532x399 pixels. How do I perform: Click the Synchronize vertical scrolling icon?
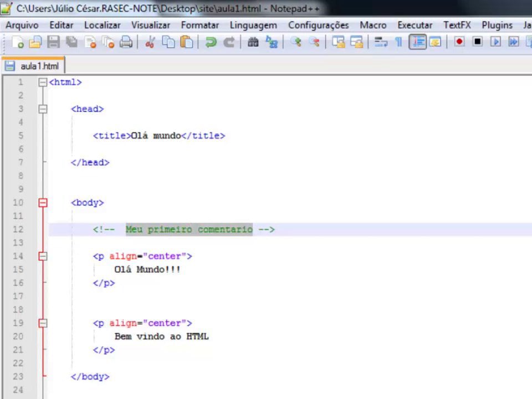click(338, 43)
